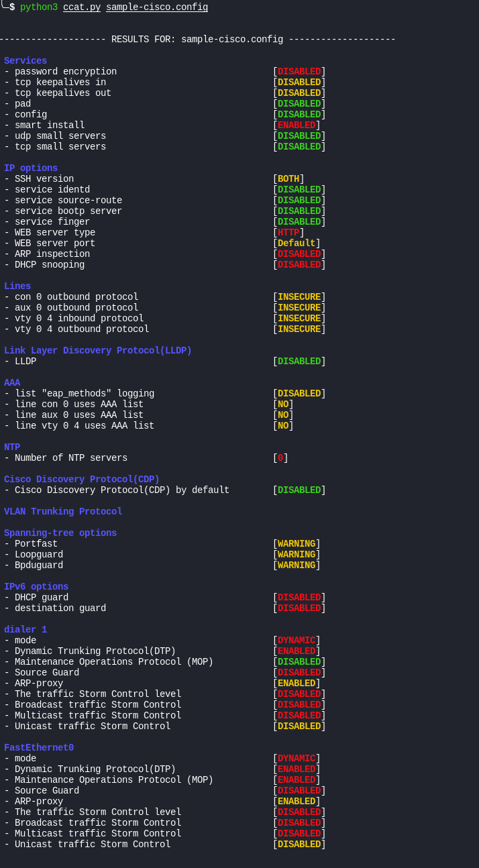Click DISABLED status for IPv6 DHCP guard
The height and width of the screenshot is (868, 479).
click(299, 598)
